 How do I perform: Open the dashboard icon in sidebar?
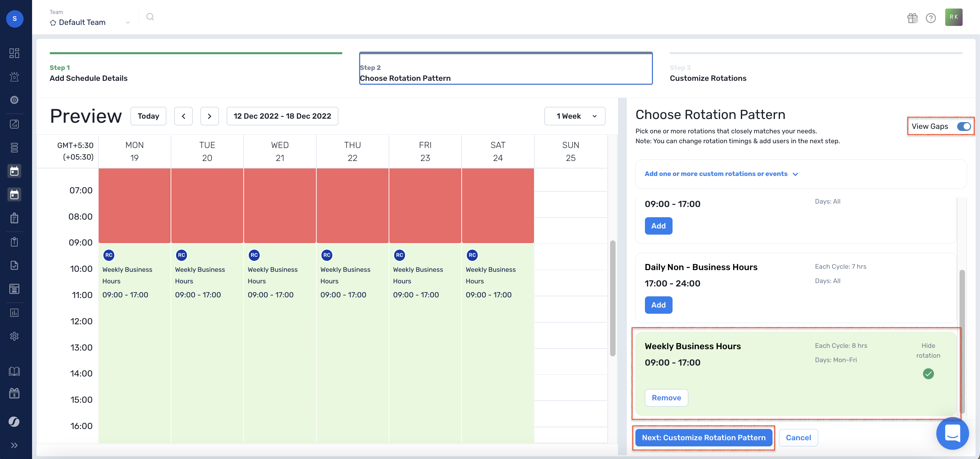(x=14, y=53)
